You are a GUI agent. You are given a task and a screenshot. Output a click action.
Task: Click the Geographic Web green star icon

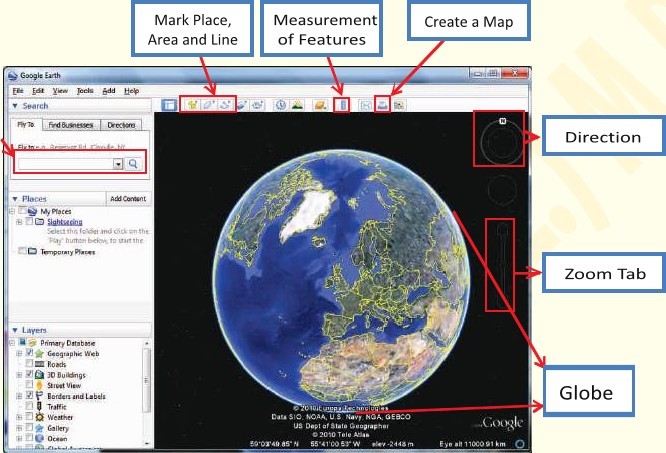[x=39, y=353]
